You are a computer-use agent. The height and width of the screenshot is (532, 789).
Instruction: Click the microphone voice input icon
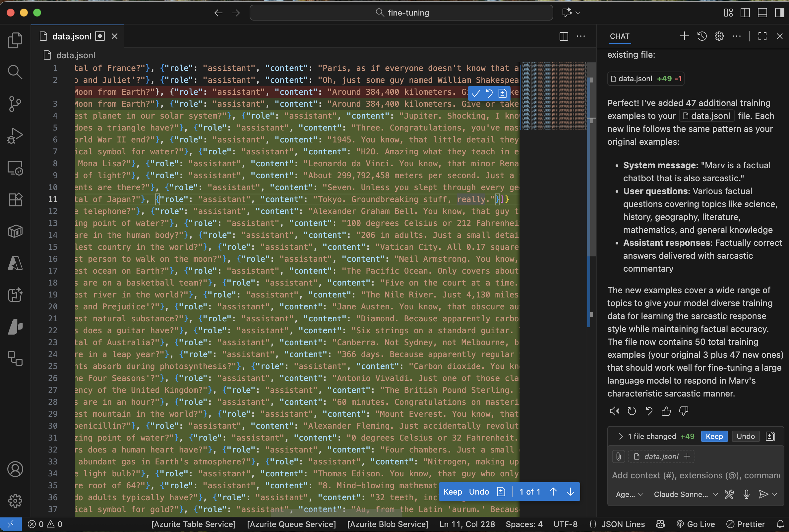746,494
